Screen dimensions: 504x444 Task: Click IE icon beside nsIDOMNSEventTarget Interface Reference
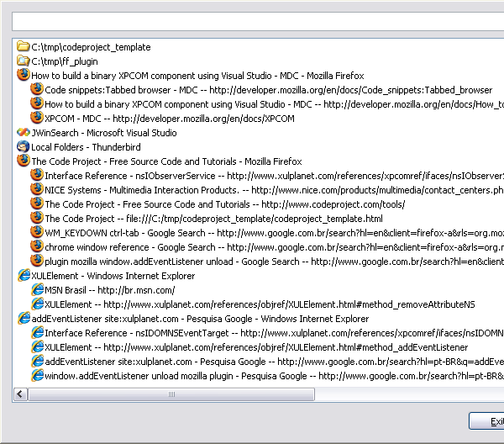click(x=37, y=332)
